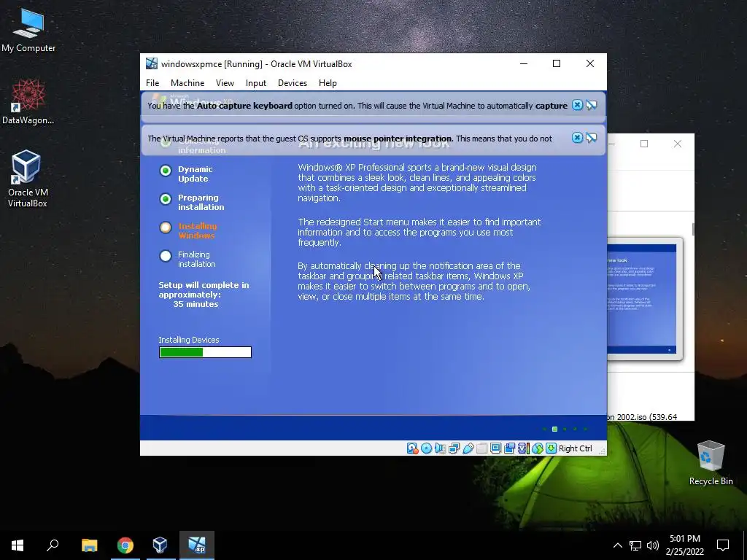Open File Explorer from the taskbar
The height and width of the screenshot is (560, 747).
[89, 545]
